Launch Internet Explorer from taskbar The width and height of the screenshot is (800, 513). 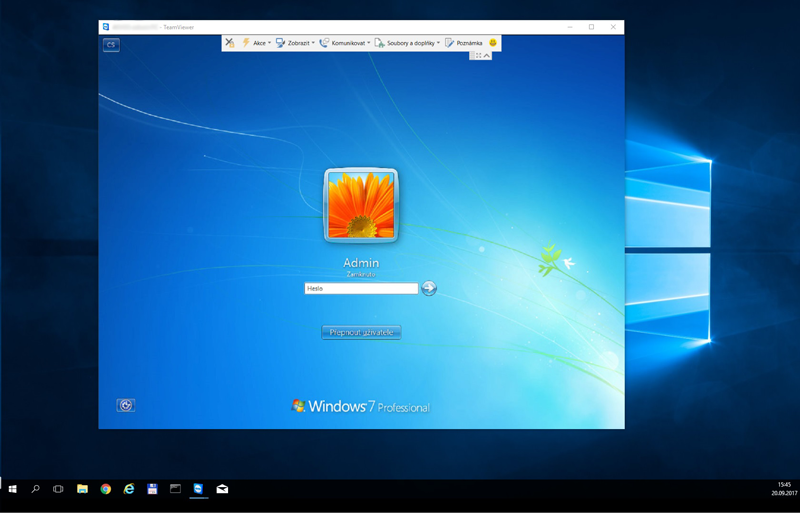pyautogui.click(x=129, y=489)
